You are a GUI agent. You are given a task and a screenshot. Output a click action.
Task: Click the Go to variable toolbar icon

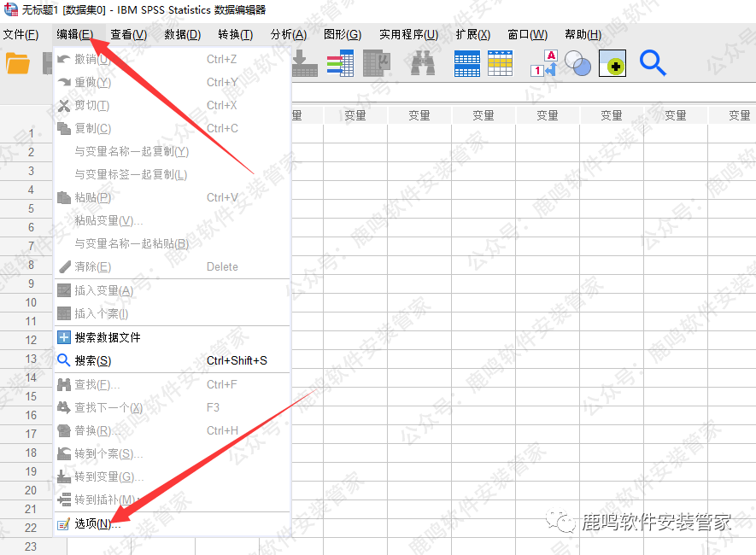click(x=305, y=63)
